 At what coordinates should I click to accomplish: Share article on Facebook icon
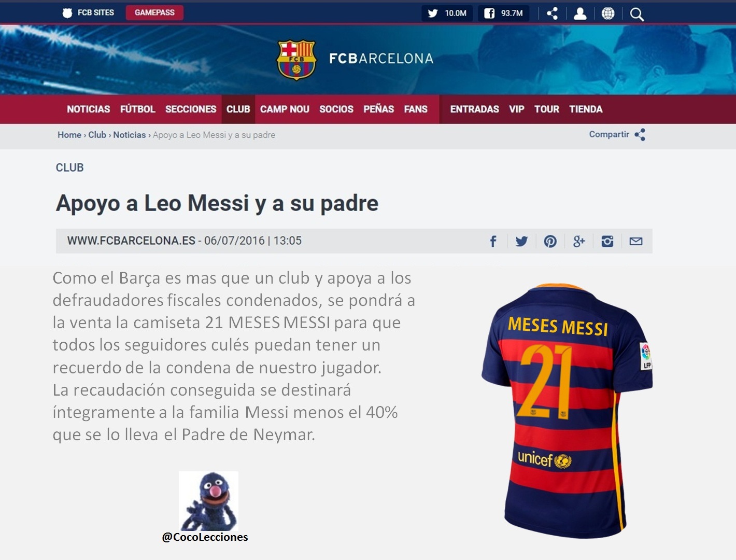(x=493, y=241)
